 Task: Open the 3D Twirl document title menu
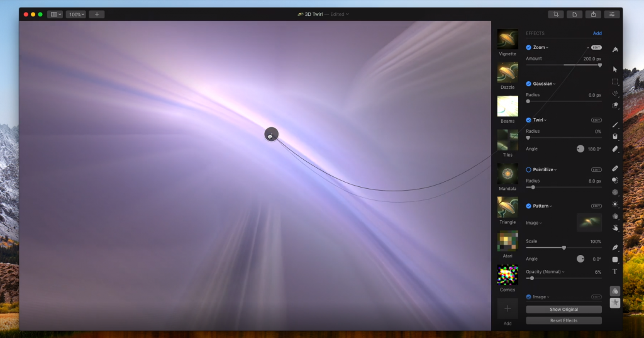pos(323,14)
